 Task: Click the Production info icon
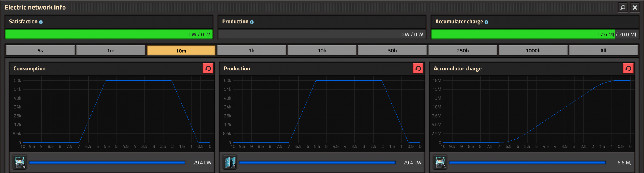(252, 22)
